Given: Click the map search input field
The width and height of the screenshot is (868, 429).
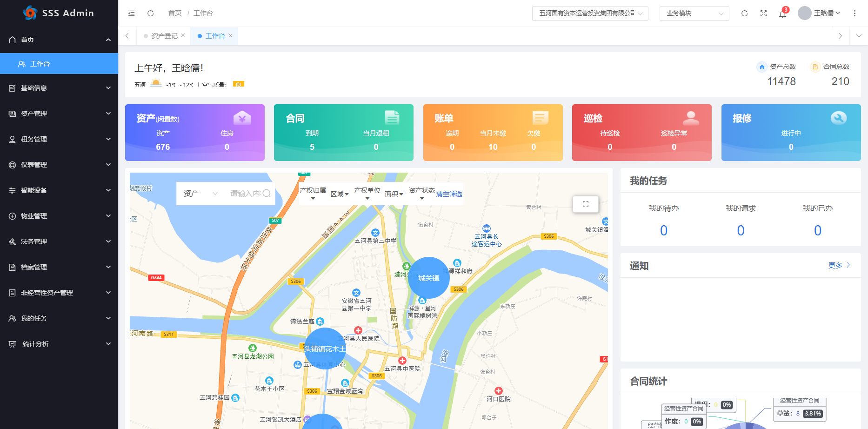Looking at the screenshot, I should (244, 194).
